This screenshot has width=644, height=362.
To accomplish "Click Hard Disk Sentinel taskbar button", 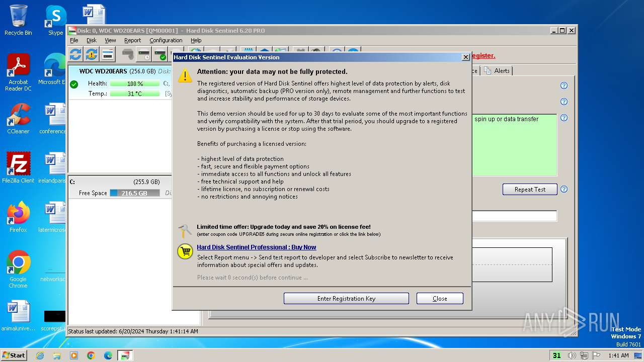I will pyautogui.click(x=125, y=355).
